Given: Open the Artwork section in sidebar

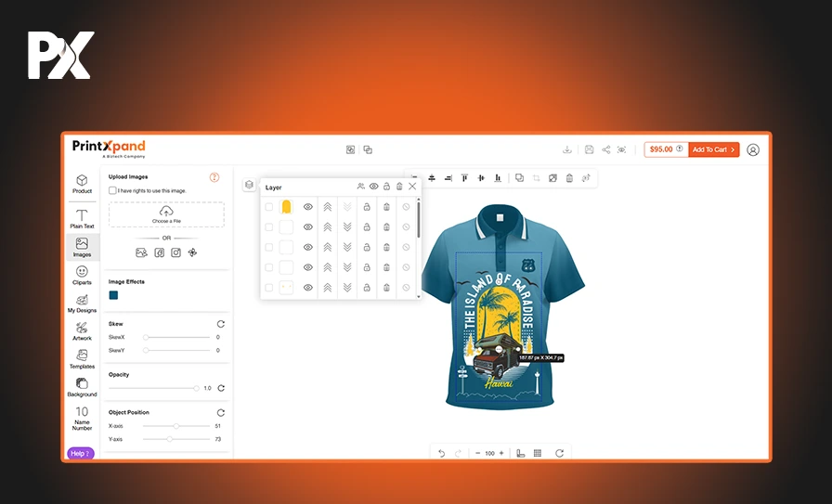Looking at the screenshot, I should [x=82, y=330].
